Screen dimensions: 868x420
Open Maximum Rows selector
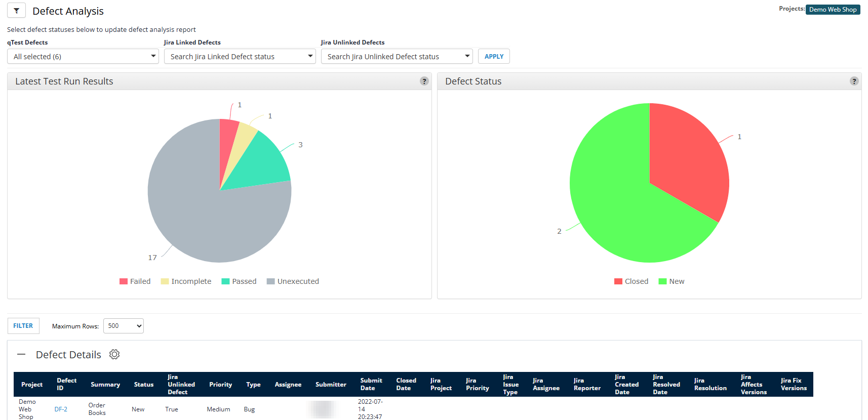(x=124, y=326)
